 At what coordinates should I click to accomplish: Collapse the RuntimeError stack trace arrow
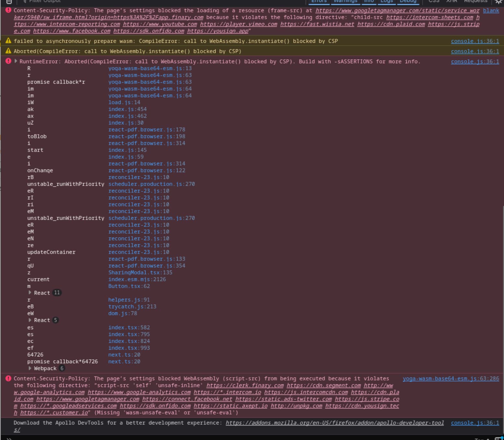click(16, 61)
